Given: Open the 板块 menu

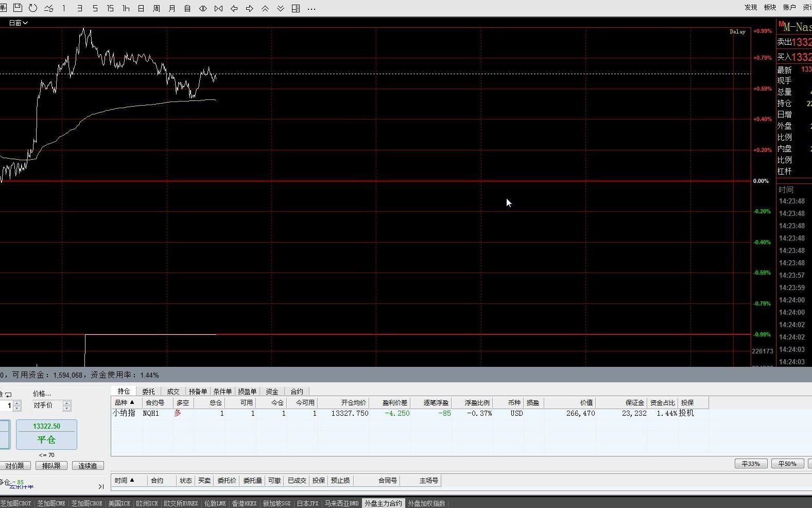Looking at the screenshot, I should (x=770, y=7).
